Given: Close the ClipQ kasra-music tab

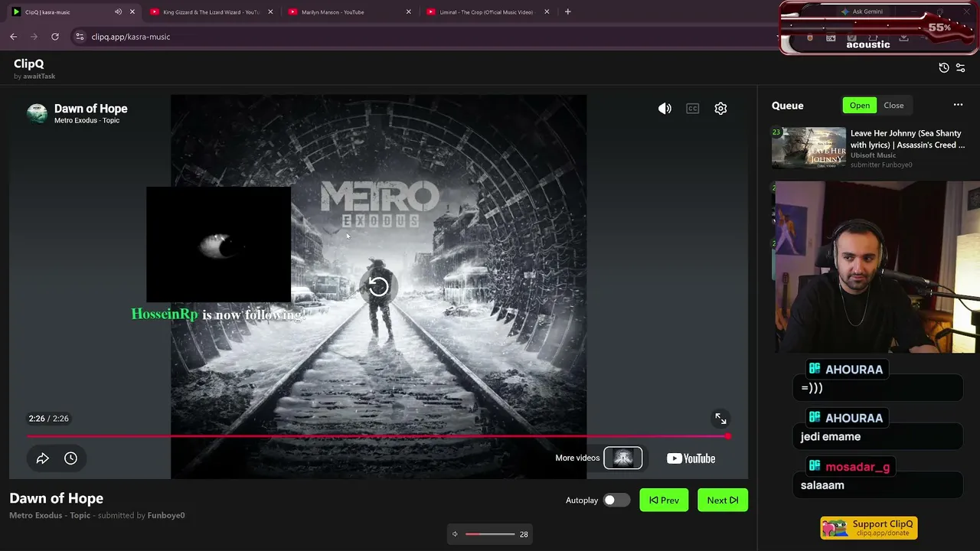Looking at the screenshot, I should click(x=132, y=12).
